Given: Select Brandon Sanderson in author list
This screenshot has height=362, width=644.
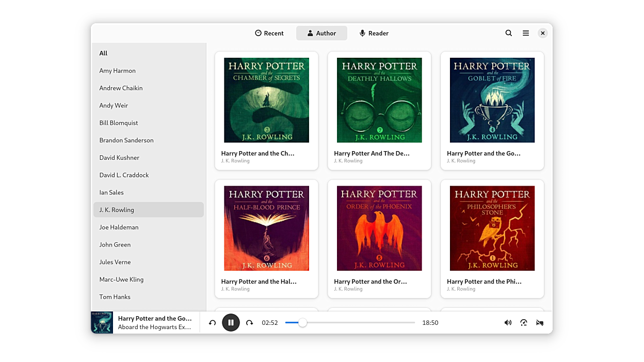Looking at the screenshot, I should (126, 140).
